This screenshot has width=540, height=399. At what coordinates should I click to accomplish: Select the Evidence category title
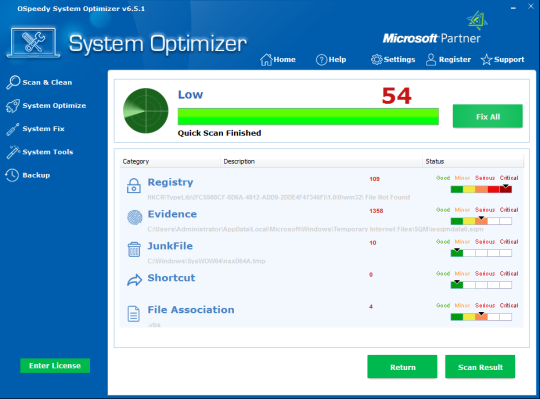tap(172, 214)
